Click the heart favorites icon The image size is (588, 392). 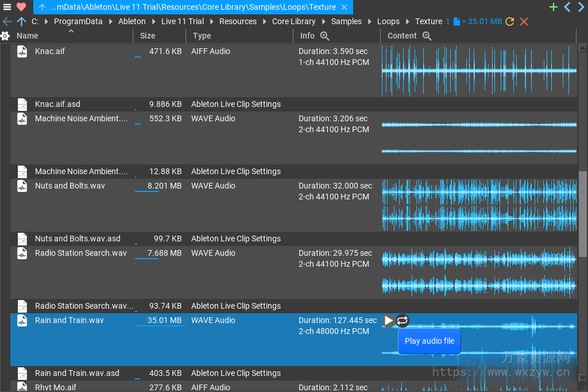click(21, 7)
